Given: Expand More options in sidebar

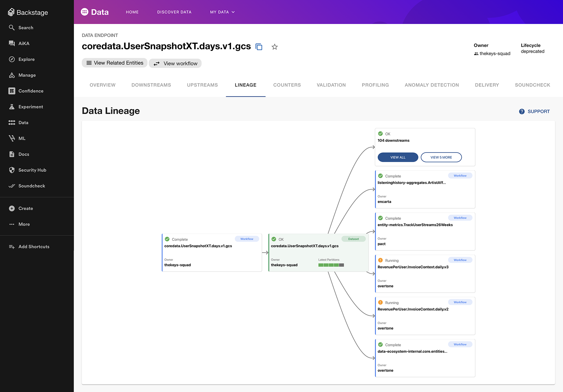Looking at the screenshot, I should 24,224.
